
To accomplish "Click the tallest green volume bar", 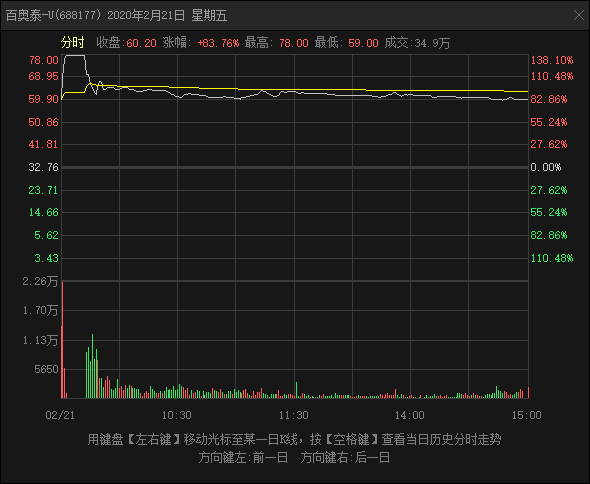I will click(x=92, y=366).
